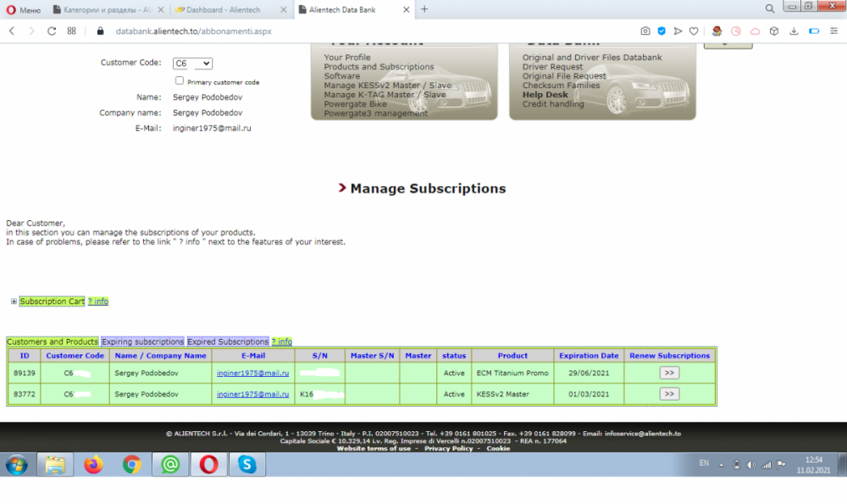
Task: Open the Powergate Bike link
Action: pos(355,103)
